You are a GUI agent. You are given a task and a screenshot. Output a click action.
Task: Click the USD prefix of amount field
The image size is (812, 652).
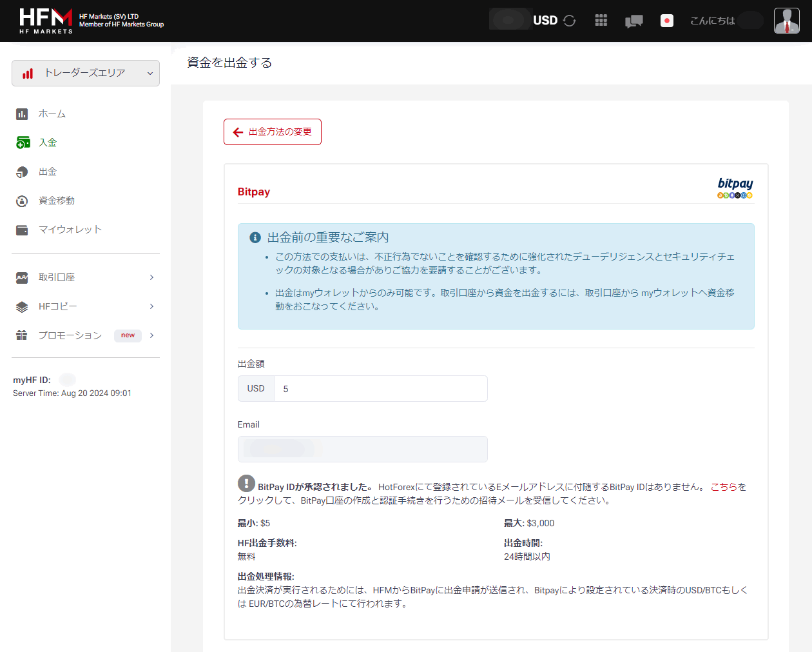[256, 389]
